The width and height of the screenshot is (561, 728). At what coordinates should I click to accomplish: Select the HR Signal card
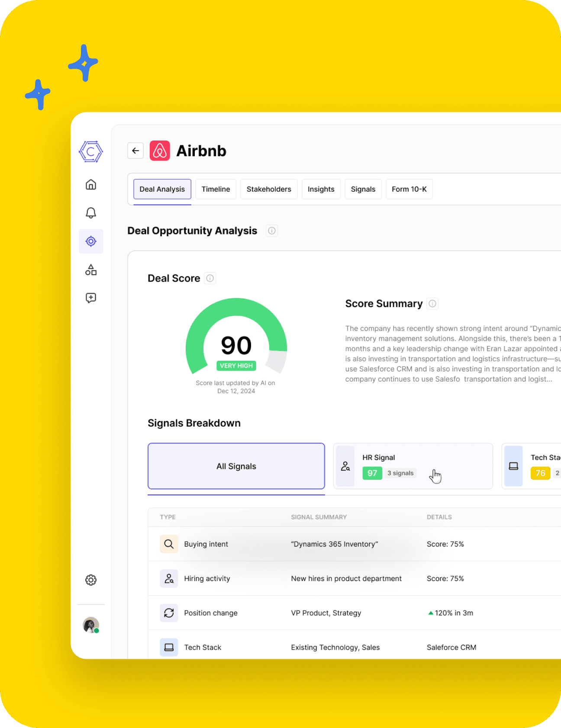pos(413,466)
